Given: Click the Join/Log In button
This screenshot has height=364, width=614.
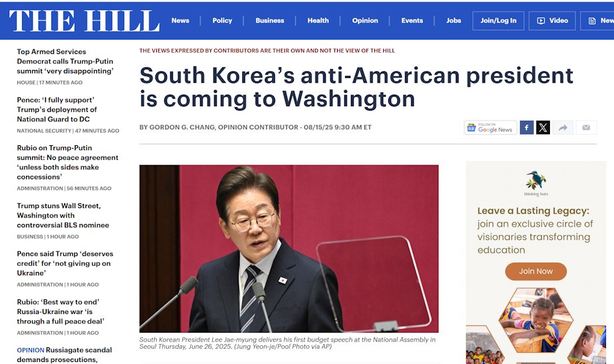Looking at the screenshot, I should click(x=498, y=21).
